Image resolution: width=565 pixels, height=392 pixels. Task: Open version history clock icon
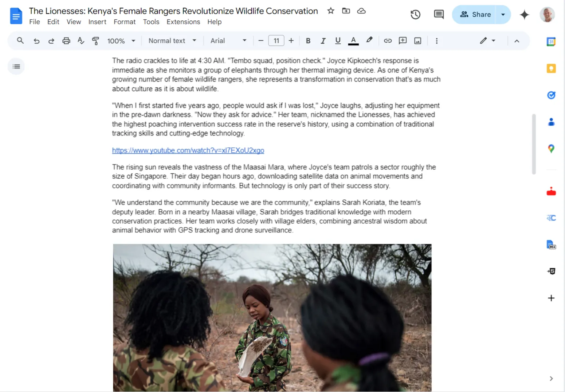pos(415,15)
